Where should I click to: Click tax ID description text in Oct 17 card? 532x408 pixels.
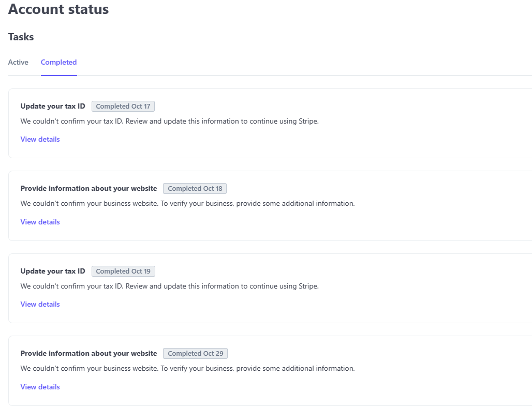coord(169,122)
